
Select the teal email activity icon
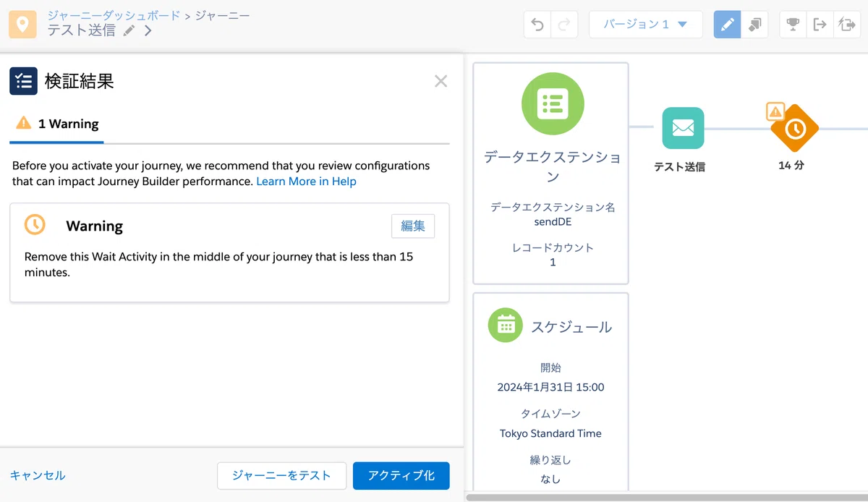click(x=683, y=128)
